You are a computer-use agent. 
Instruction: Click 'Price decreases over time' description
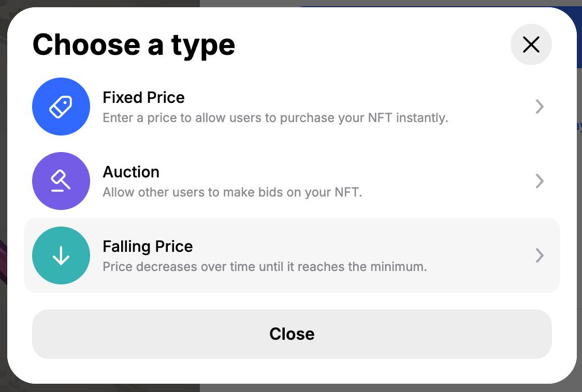pyautogui.click(x=265, y=267)
